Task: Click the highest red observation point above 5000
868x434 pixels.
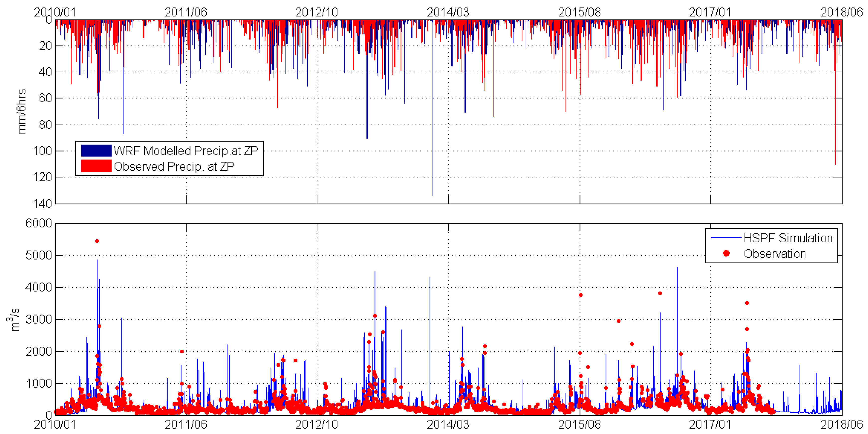Action: (97, 241)
